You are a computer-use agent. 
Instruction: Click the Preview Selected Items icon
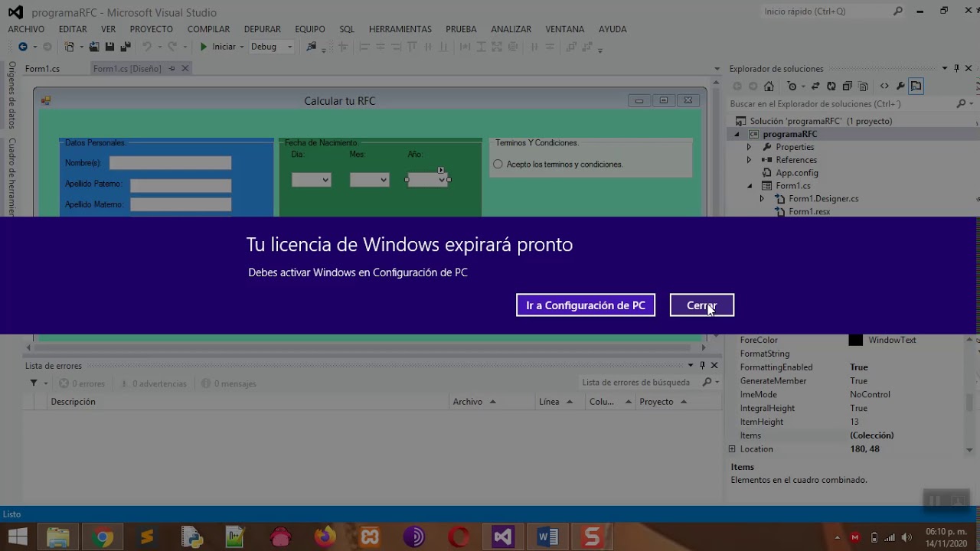coord(916,86)
